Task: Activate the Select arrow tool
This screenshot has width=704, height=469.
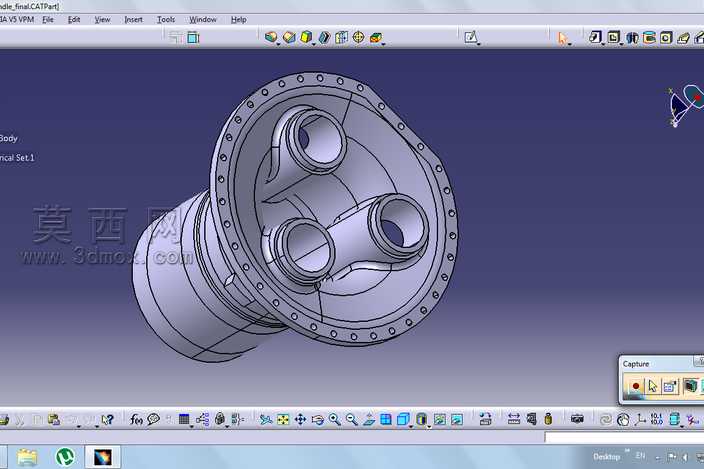Action: [x=562, y=38]
